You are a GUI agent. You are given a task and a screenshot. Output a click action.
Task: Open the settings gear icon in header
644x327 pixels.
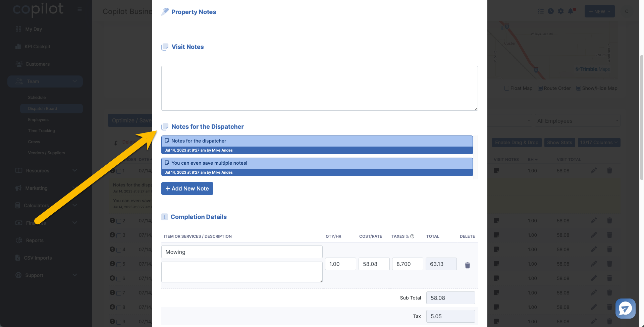pyautogui.click(x=561, y=11)
